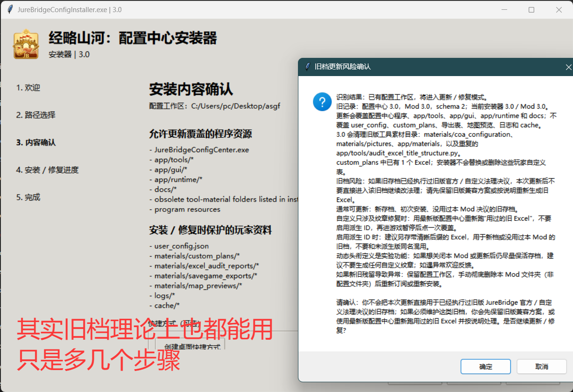573x392 pixels.
Task: Click the cache/* entry
Action: tap(164, 305)
